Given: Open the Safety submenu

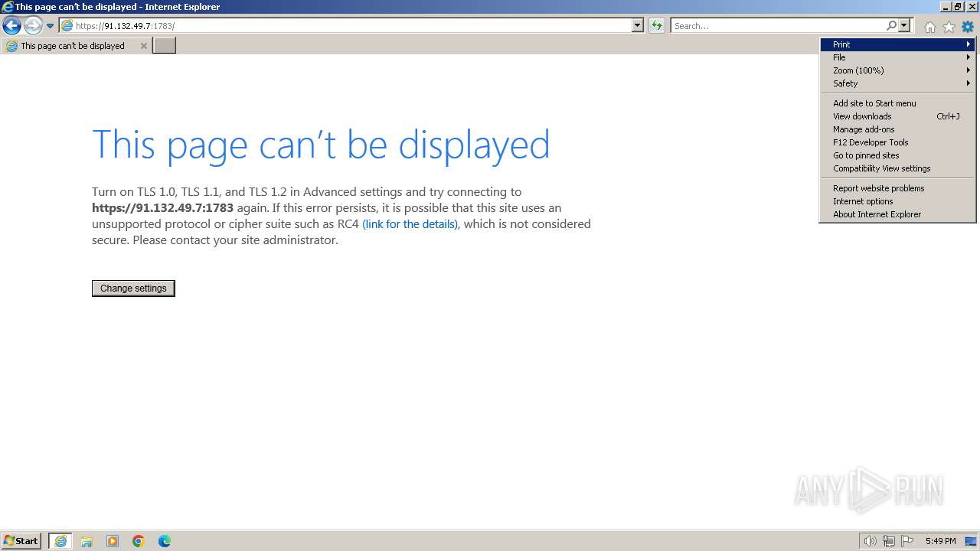Looking at the screenshot, I should click(x=897, y=83).
